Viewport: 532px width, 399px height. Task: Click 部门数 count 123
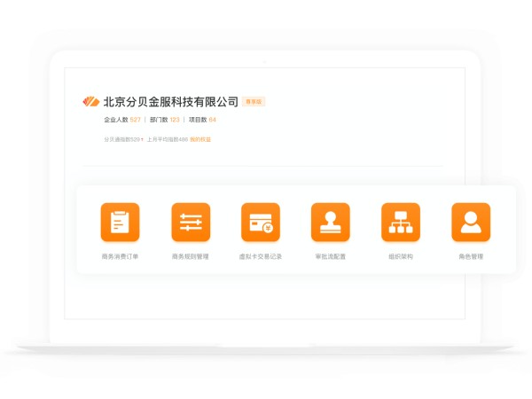click(x=175, y=120)
